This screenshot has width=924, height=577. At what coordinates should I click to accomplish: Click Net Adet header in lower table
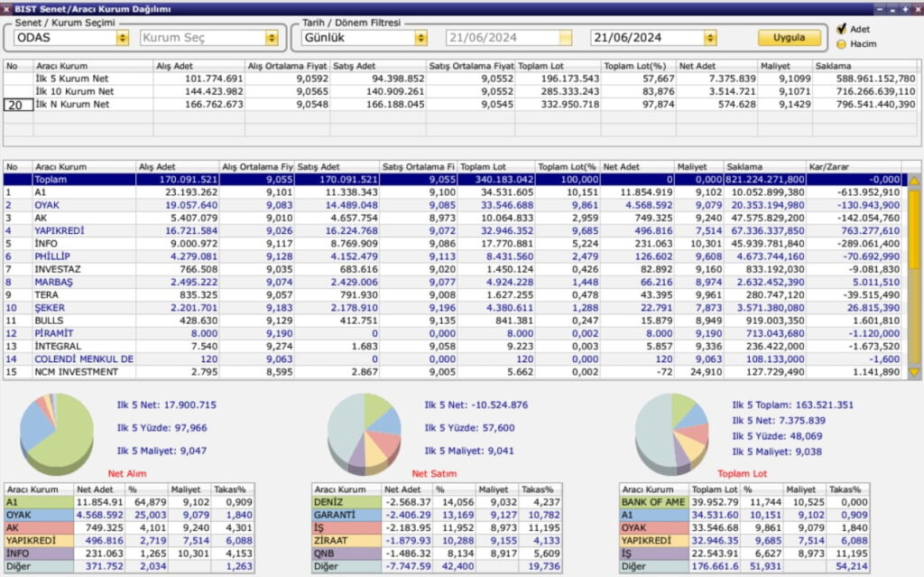[636, 167]
